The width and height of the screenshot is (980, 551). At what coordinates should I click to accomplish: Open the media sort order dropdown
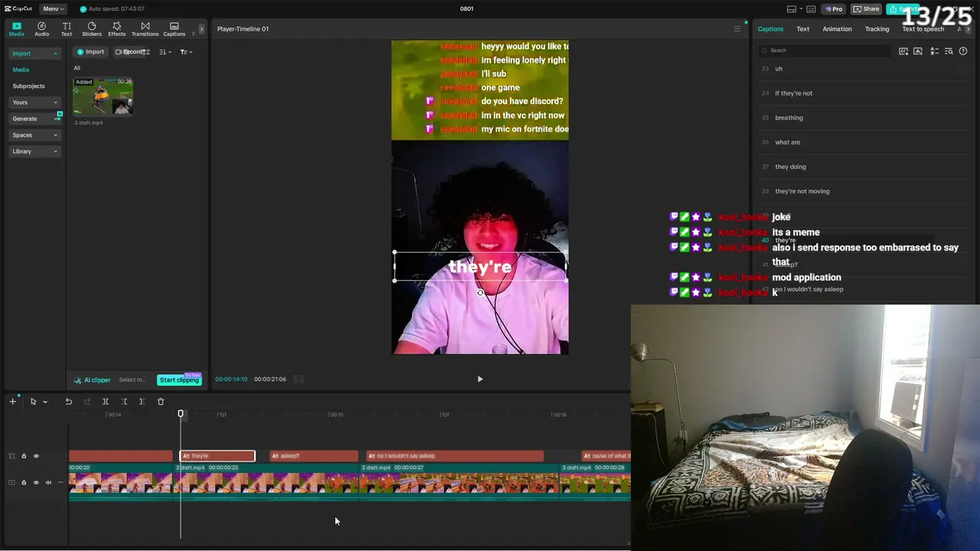[165, 52]
